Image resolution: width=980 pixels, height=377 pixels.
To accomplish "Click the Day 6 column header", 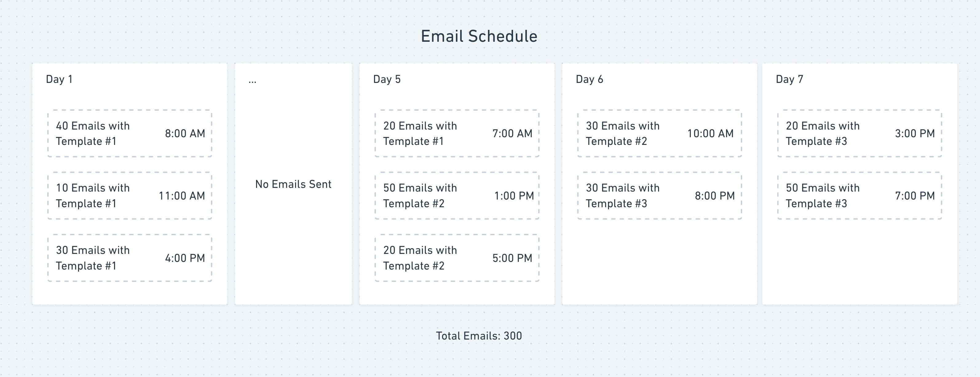I will coord(589,79).
